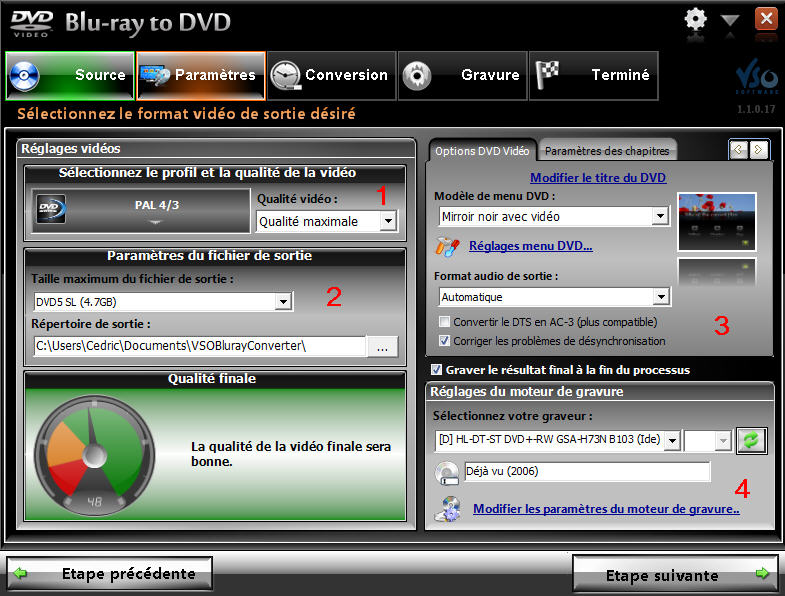Refresh the burner list with the green arrows
Screen dimensions: 785x596
751,441
